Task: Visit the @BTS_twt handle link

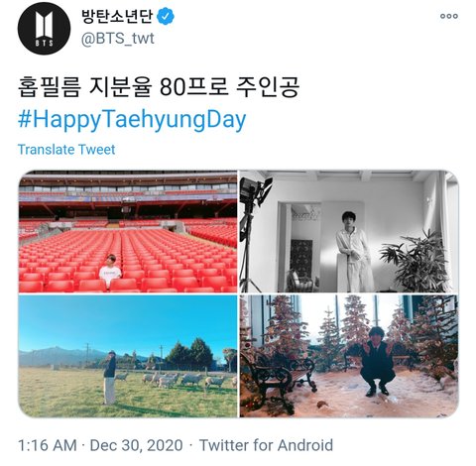Action: (118, 39)
